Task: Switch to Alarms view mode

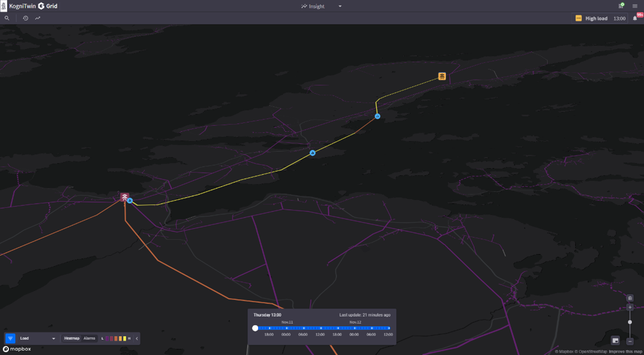Action: click(x=89, y=339)
